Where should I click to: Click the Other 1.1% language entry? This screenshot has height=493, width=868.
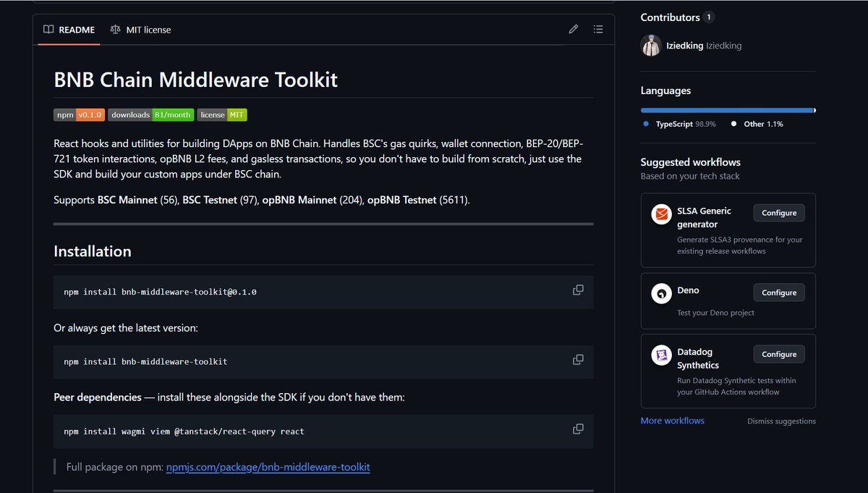point(757,124)
